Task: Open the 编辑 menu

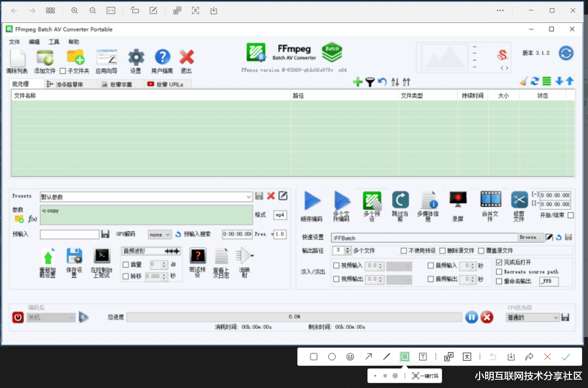Action: tap(34, 42)
